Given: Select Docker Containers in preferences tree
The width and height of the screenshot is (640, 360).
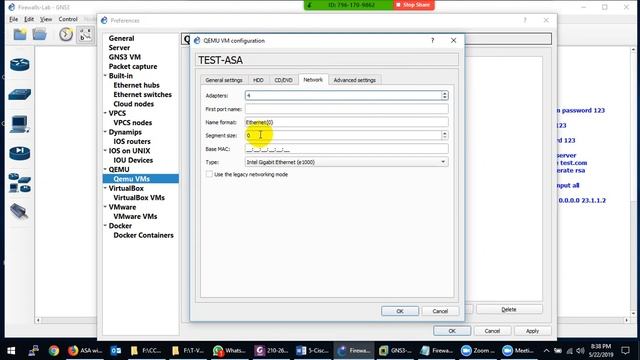Looking at the screenshot, I should point(143,236).
